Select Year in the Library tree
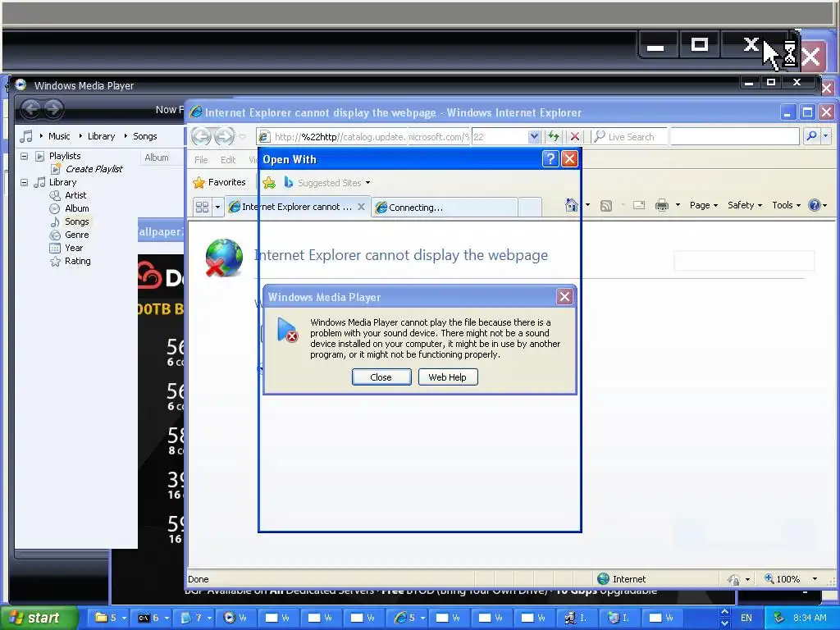Screen dimensions: 840x630 74,248
